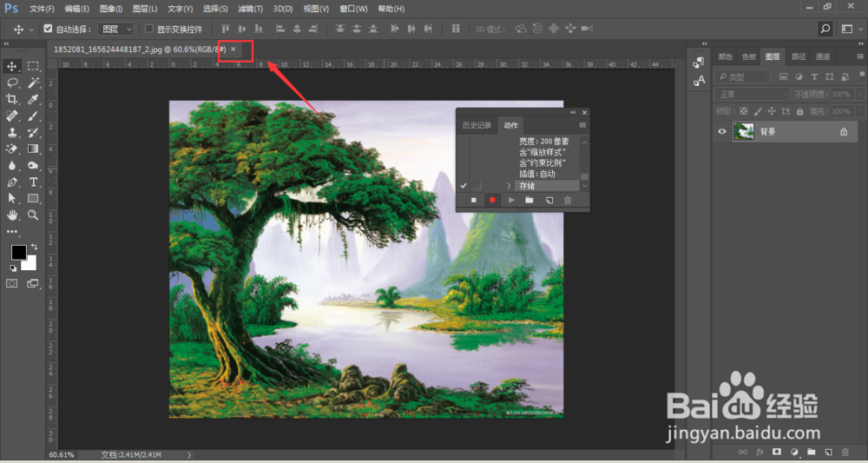Stop recording in Actions panel
This screenshot has height=463, width=868.
[473, 200]
